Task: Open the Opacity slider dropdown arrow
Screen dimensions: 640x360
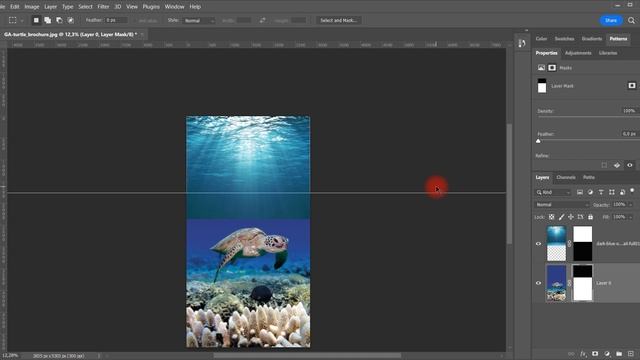Action: click(x=631, y=204)
